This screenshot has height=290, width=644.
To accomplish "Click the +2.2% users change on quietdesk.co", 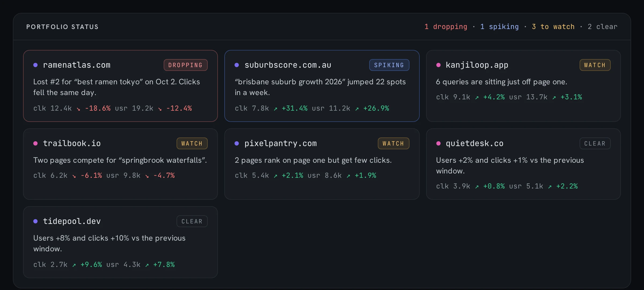I will (567, 186).
